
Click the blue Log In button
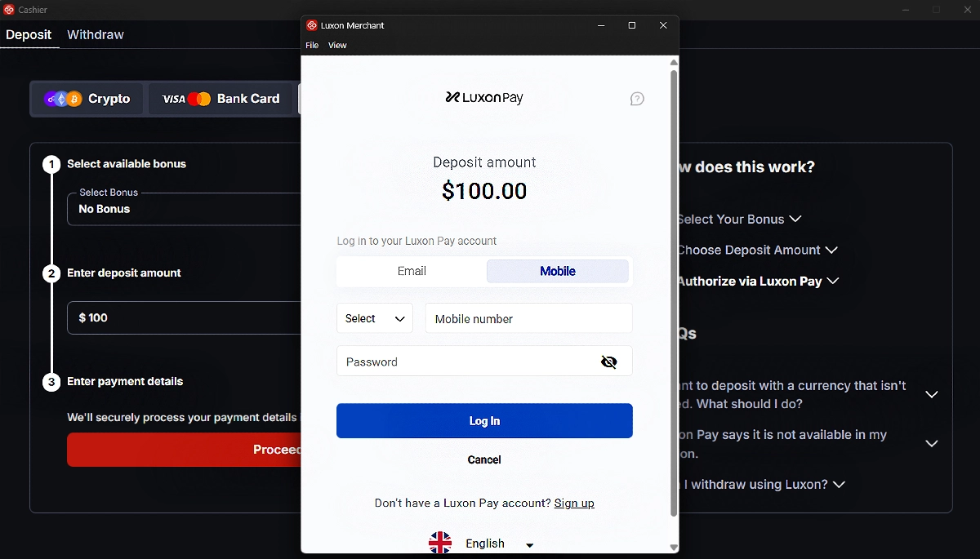point(484,421)
